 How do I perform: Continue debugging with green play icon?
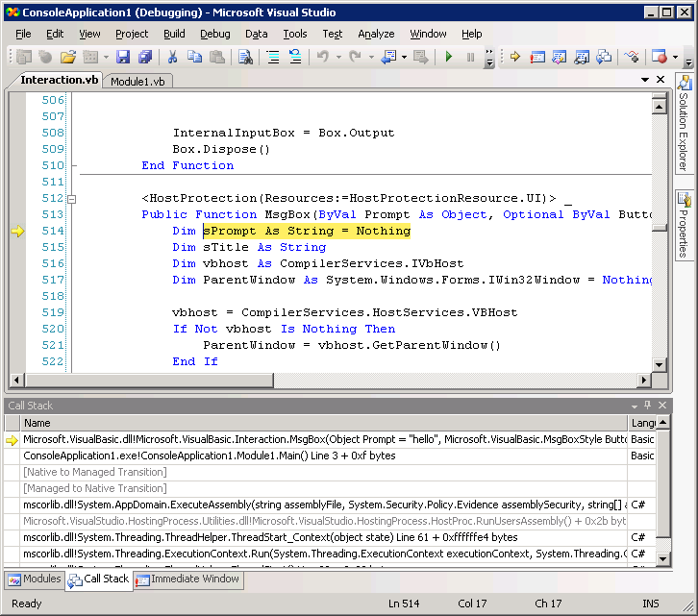coord(449,57)
